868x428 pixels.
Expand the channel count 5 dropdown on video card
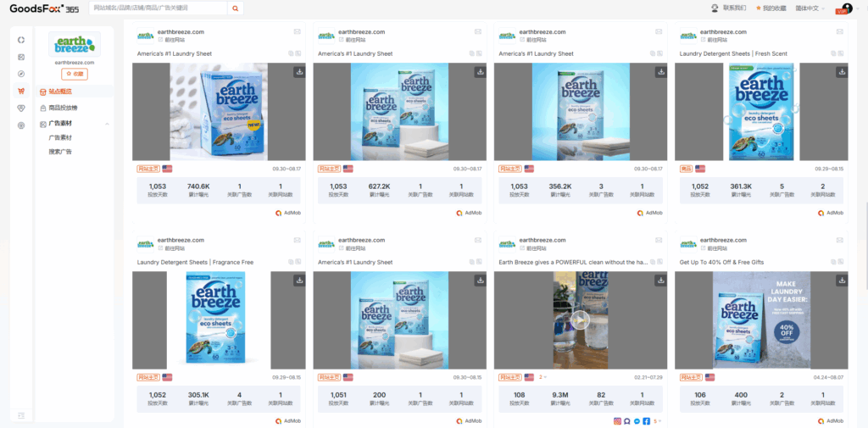pyautogui.click(x=658, y=421)
